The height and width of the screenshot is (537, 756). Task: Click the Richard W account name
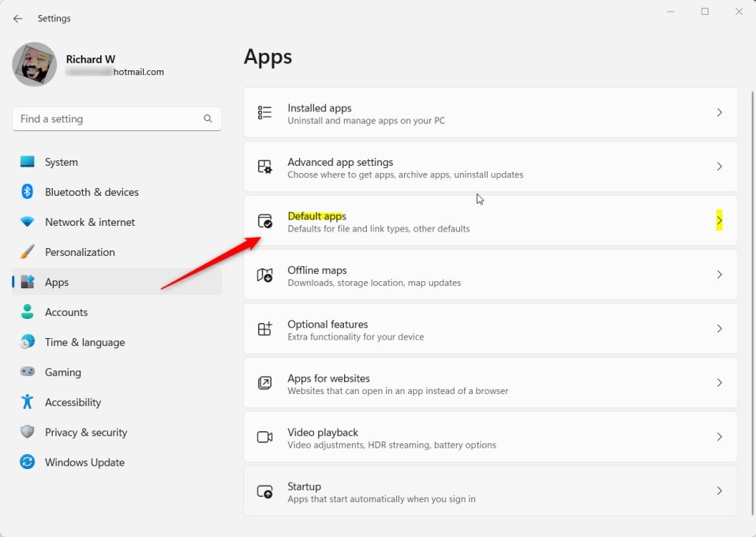91,59
